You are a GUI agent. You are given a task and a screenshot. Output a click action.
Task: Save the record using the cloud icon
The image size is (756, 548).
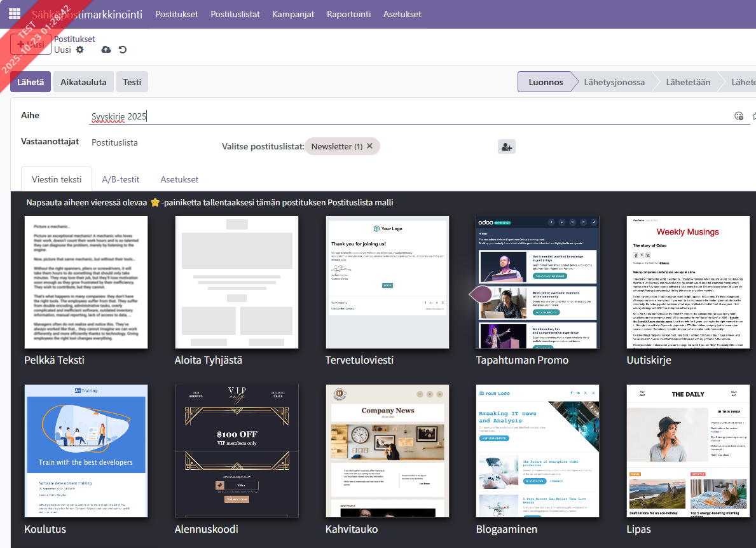click(x=106, y=50)
